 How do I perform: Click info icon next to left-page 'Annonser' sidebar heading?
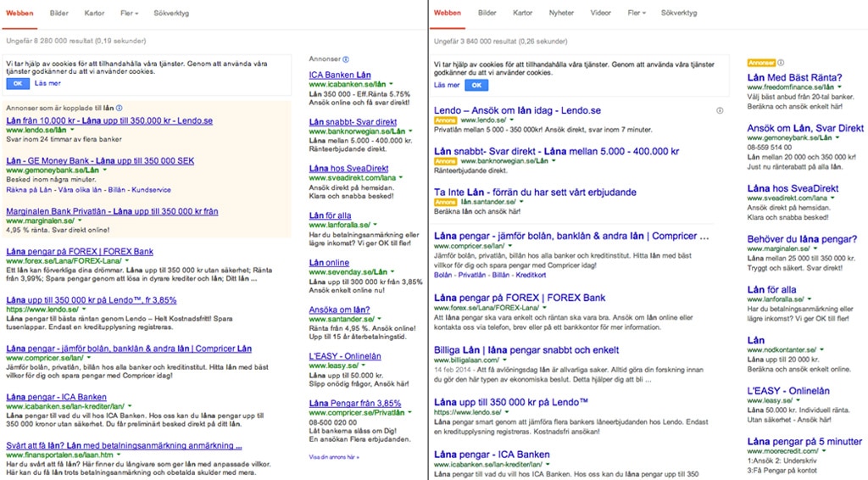(x=346, y=59)
